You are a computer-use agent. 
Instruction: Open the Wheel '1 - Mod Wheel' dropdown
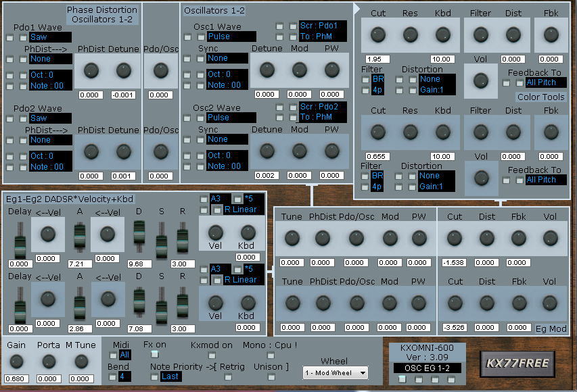(x=336, y=373)
